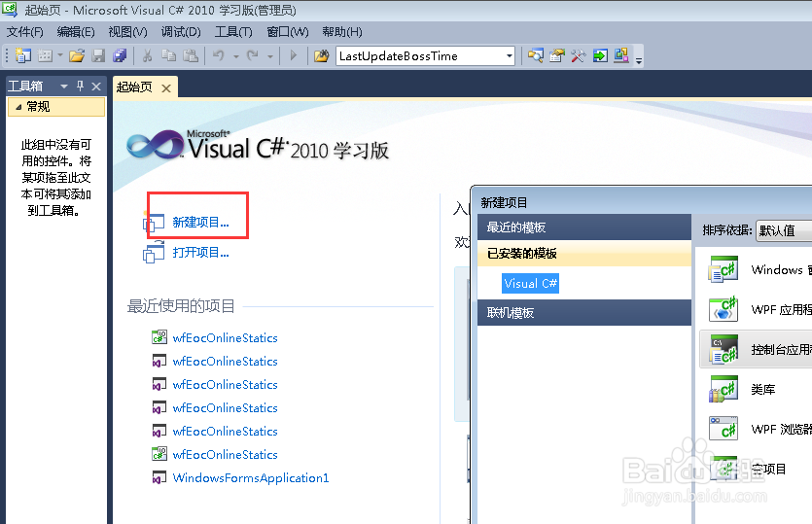Click the 新建项目... link

[x=200, y=223]
